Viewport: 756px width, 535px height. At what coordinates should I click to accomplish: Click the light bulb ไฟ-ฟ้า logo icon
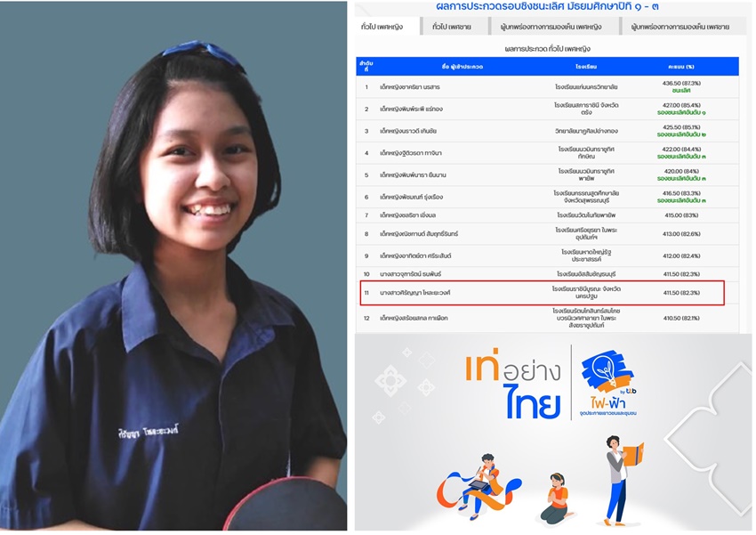[608, 373]
